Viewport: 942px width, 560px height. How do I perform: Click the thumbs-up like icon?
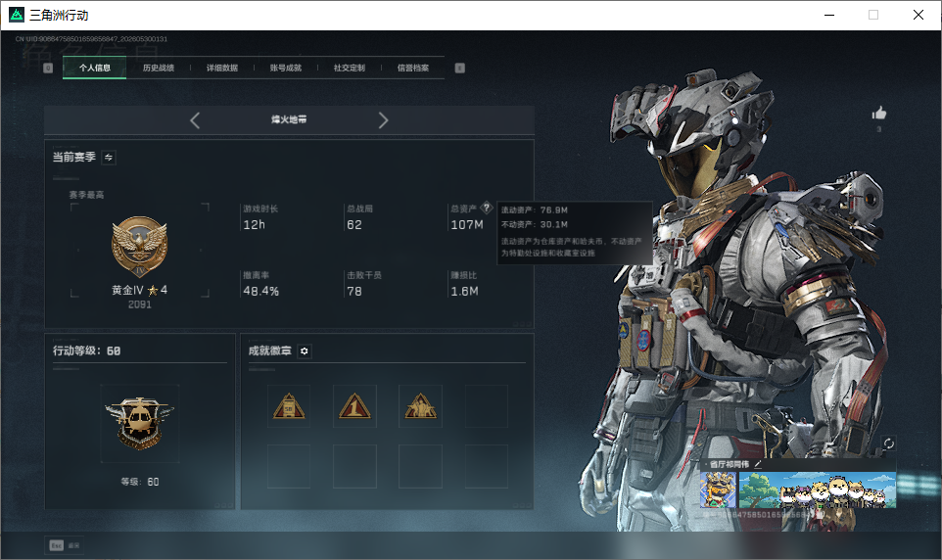click(879, 113)
